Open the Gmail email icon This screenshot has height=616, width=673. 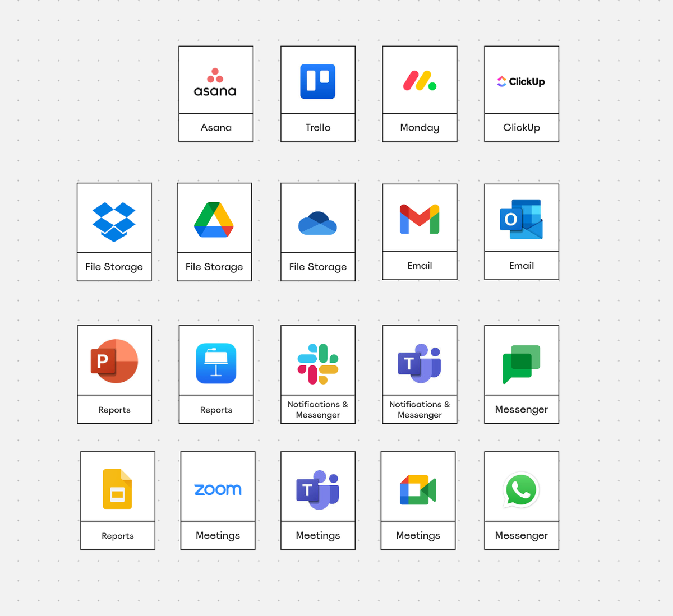coord(420,219)
